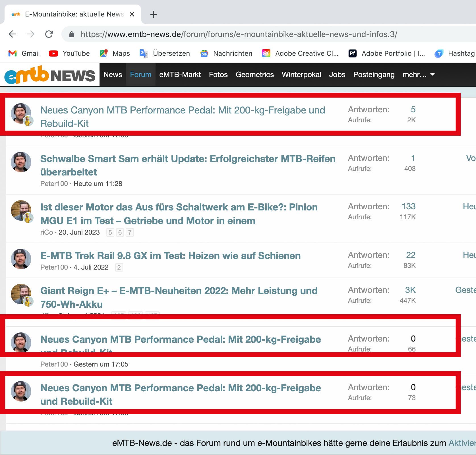Screen dimensions: 476x455
Task: Go to page 6 of Pinion thread
Action: 120,233
